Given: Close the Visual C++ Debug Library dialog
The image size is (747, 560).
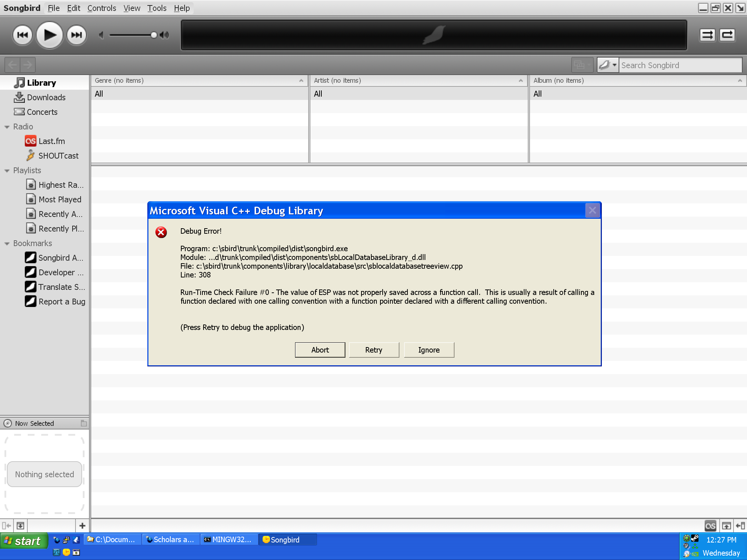Looking at the screenshot, I should tap(592, 210).
